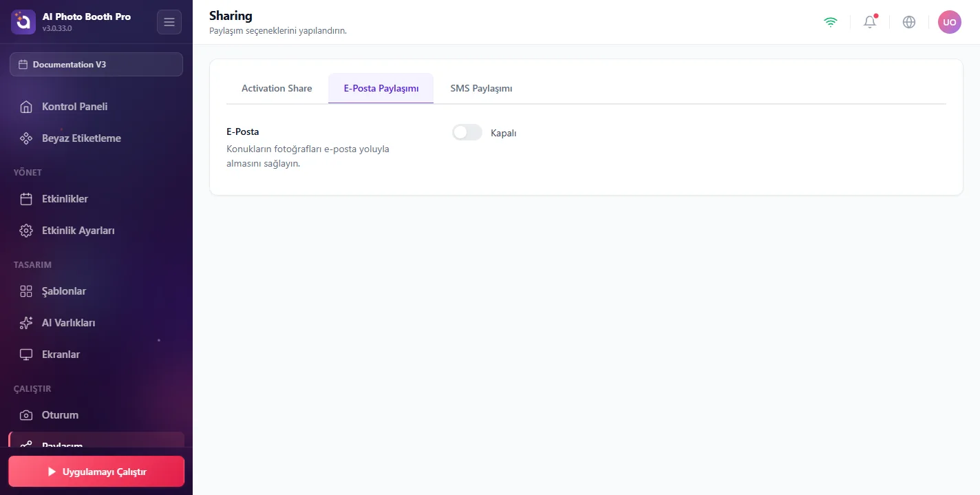Click the monitor icon beside Ekranlar
This screenshot has height=495, width=980.
coord(26,355)
